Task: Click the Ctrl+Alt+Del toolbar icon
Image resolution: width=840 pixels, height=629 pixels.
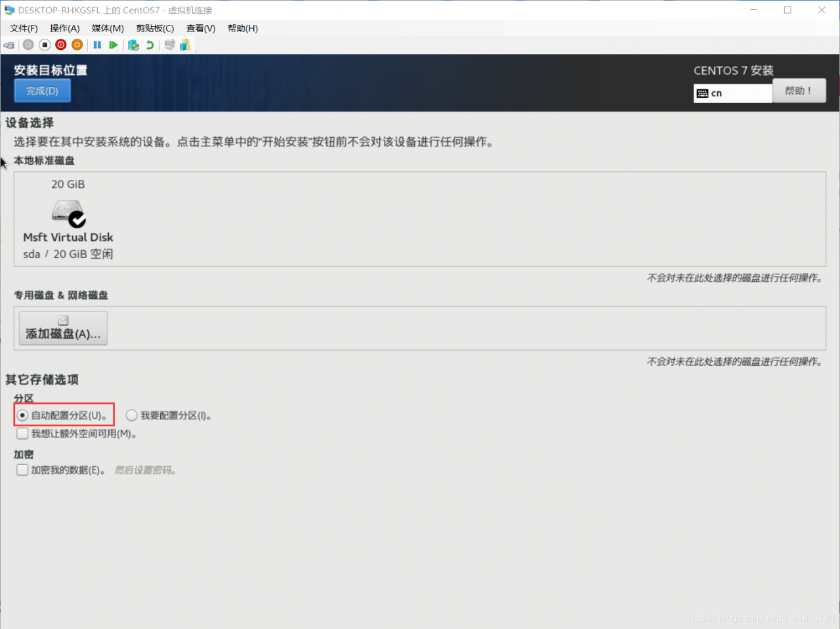Action: tap(9, 45)
